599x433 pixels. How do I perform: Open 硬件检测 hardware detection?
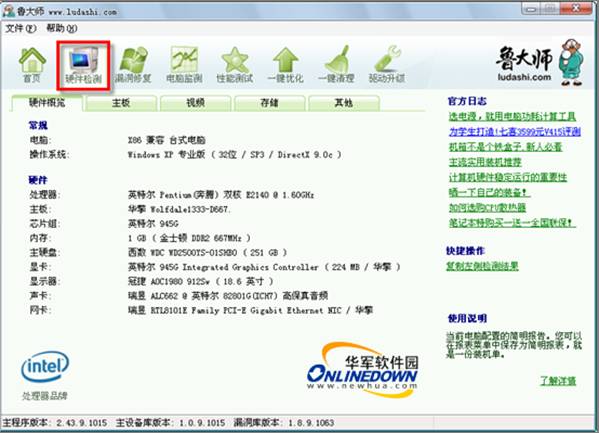(83, 66)
